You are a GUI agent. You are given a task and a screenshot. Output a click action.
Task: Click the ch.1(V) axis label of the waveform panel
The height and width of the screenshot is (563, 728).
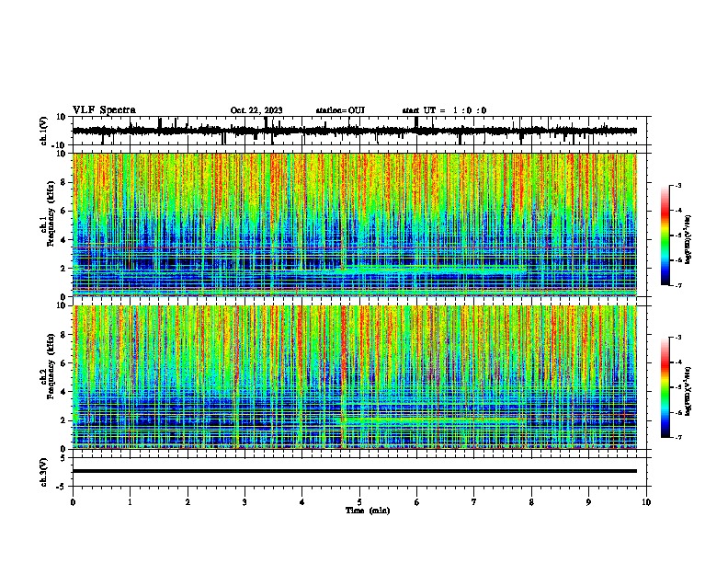pos(44,131)
